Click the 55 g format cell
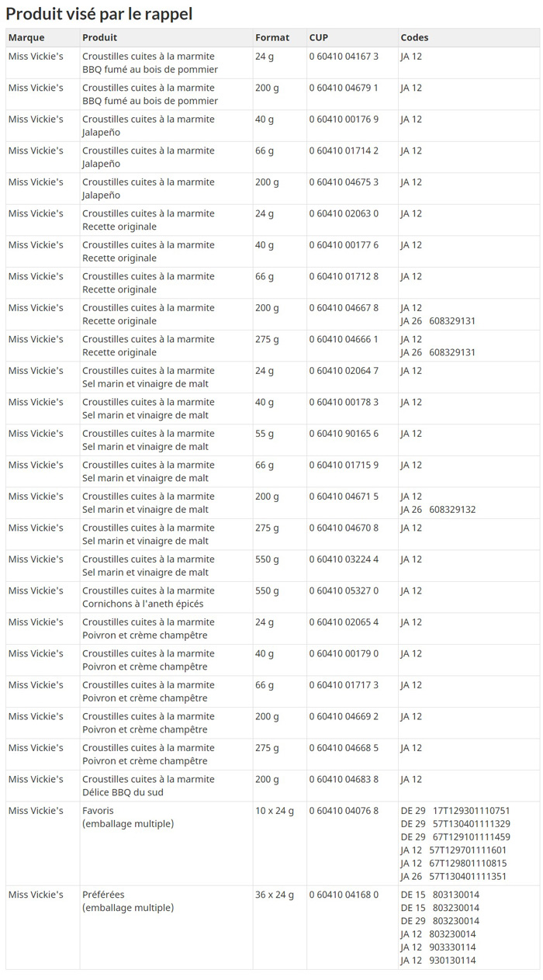543x980 pixels. tap(265, 434)
